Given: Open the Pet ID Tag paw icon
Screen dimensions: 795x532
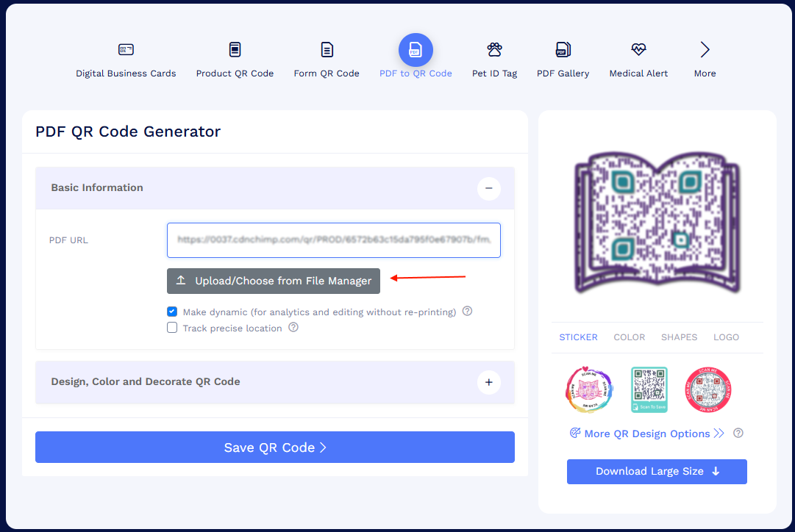Looking at the screenshot, I should [494, 50].
